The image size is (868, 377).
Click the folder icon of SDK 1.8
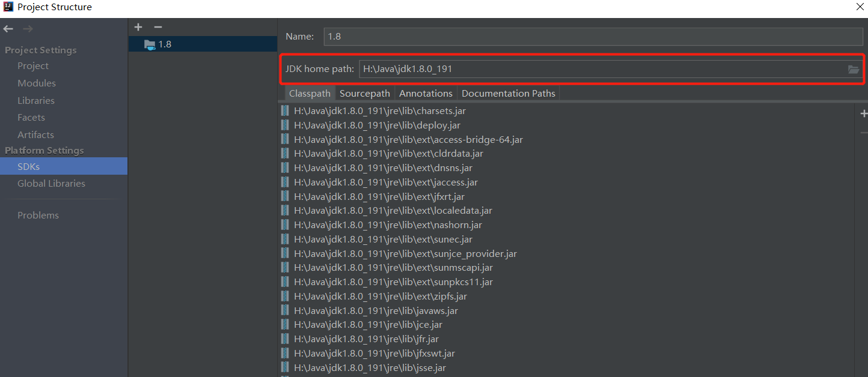pos(150,44)
